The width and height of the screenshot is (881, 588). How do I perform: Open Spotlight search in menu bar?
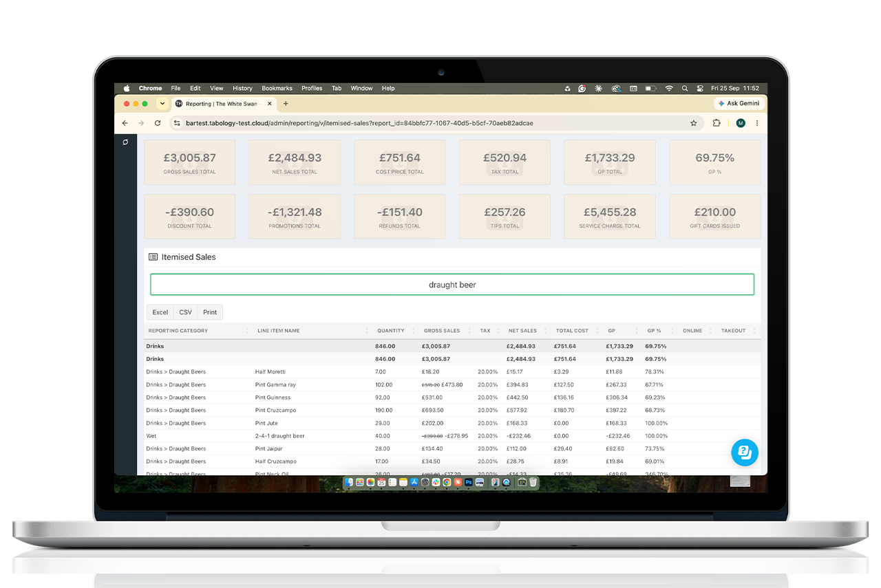[684, 88]
